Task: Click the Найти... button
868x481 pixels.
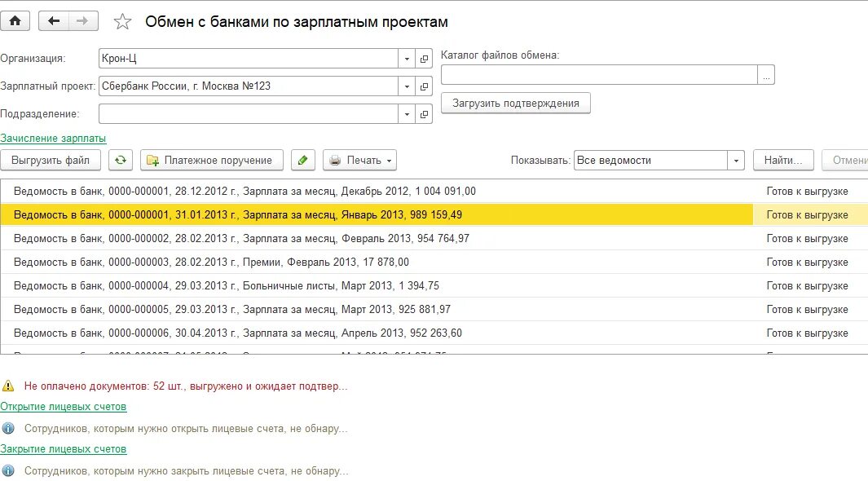Action: click(783, 160)
